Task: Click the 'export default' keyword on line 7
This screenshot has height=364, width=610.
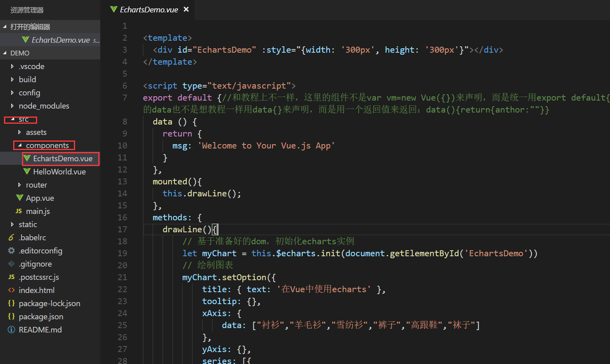Action: pyautogui.click(x=177, y=98)
